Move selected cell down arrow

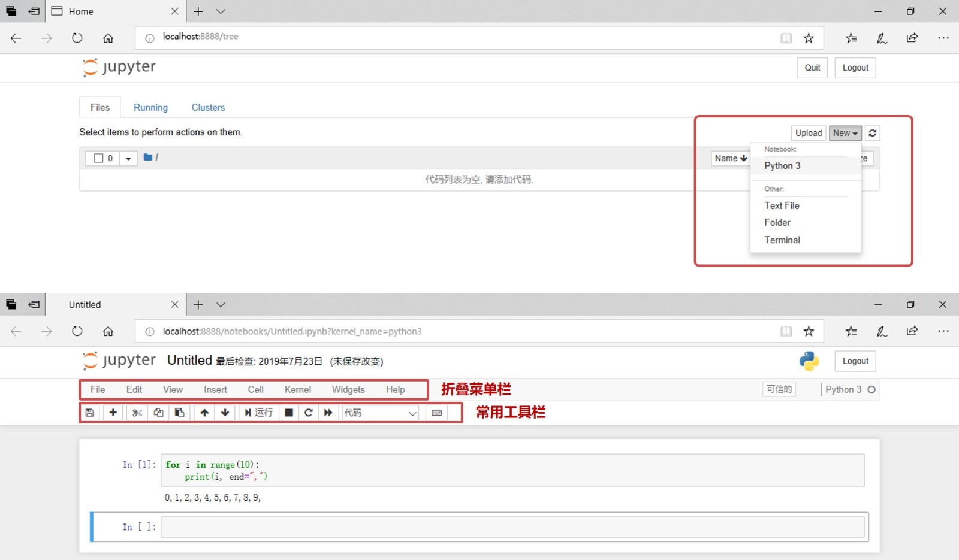[x=225, y=413]
